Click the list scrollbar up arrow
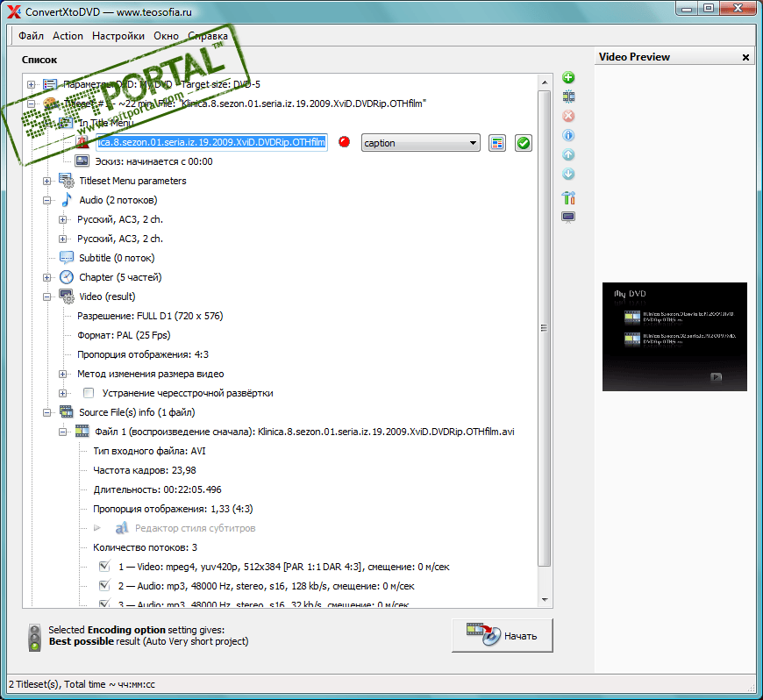This screenshot has width=763, height=700. (x=545, y=82)
